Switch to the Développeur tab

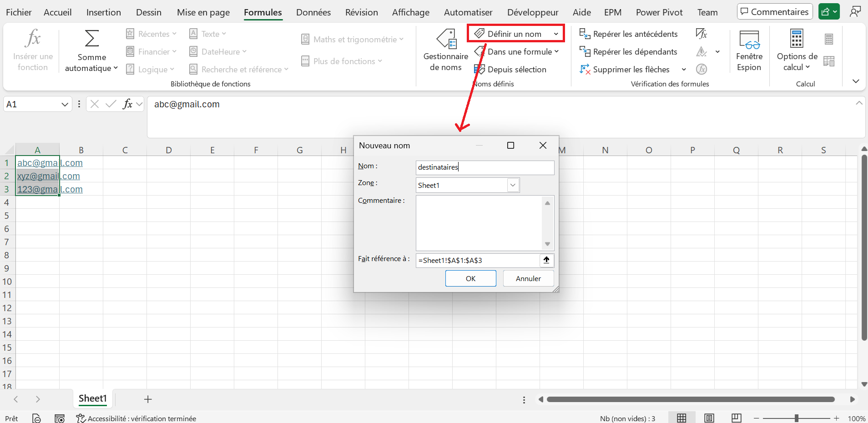[x=533, y=12]
